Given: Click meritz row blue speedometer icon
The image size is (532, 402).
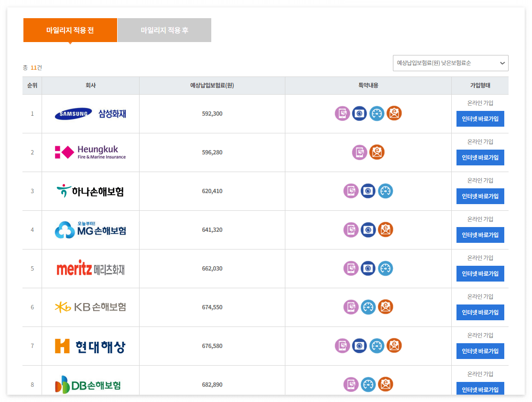Looking at the screenshot, I should 385,268.
